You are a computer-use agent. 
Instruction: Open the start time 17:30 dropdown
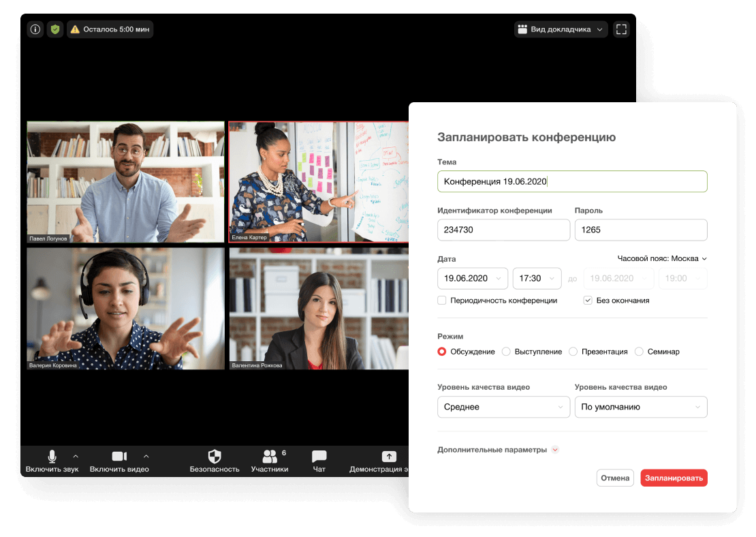537,278
